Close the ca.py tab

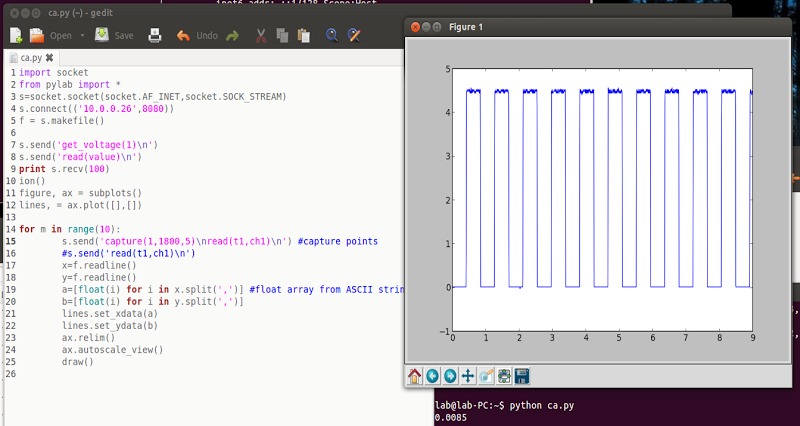50,58
